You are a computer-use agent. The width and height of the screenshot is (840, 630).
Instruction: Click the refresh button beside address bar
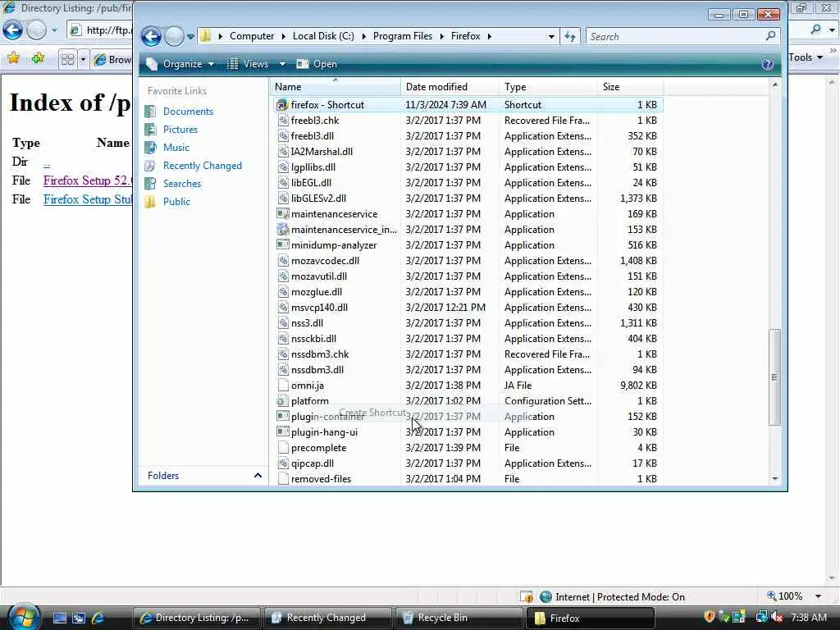coord(570,36)
